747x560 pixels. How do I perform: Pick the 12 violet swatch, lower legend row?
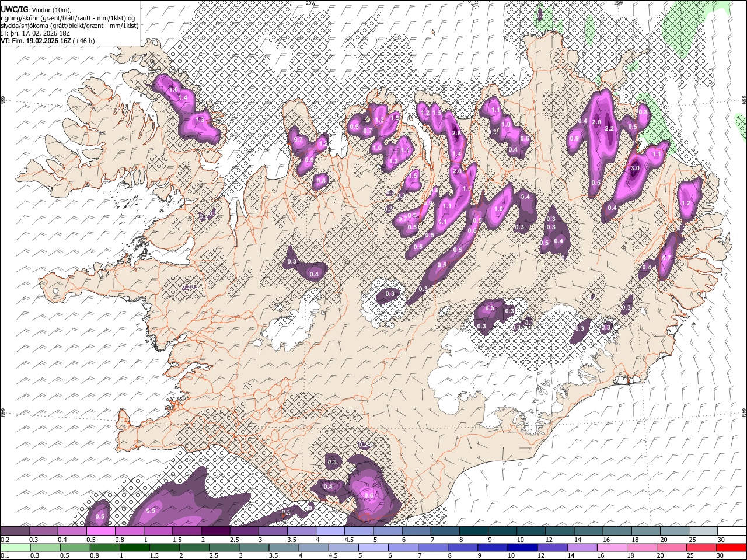[551, 547]
